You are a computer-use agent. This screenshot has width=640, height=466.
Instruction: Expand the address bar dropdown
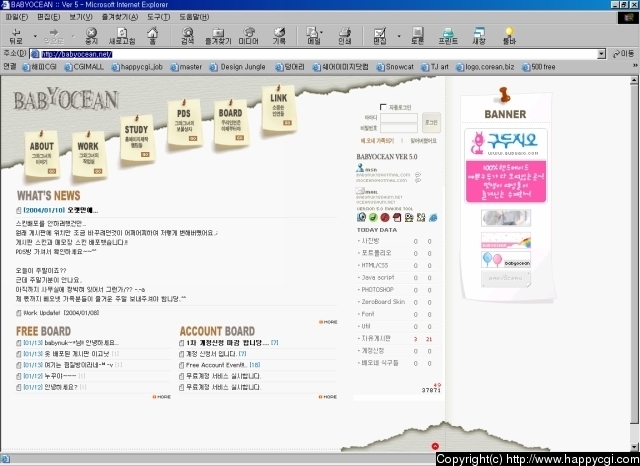click(601, 54)
